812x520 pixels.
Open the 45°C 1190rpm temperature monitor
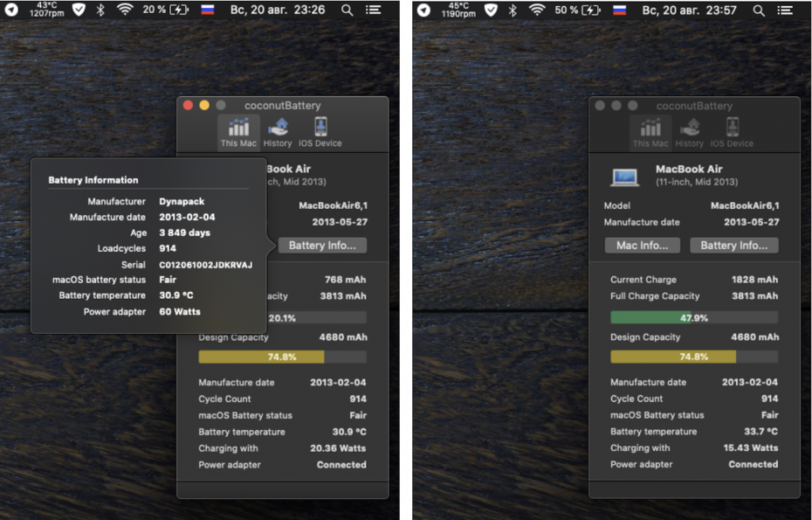(458, 10)
